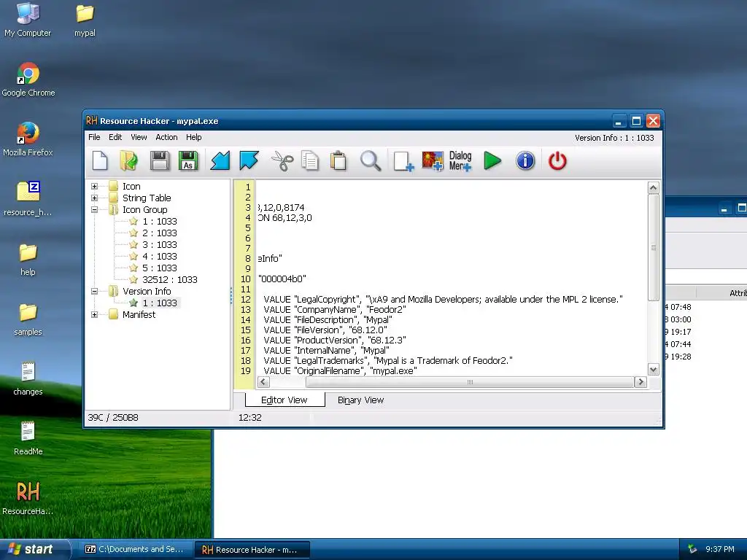Select the Google Chrome desktop icon
The image size is (747, 560).
pyautogui.click(x=28, y=79)
